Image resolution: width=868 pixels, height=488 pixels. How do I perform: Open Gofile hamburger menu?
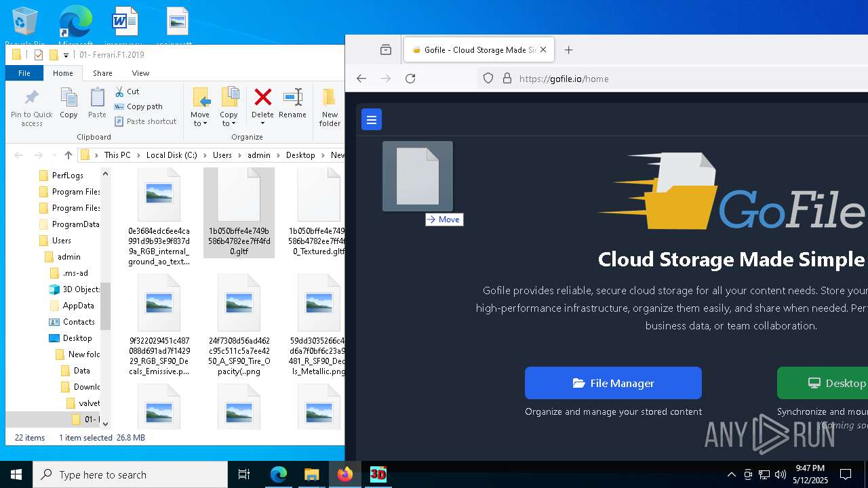[x=371, y=119]
